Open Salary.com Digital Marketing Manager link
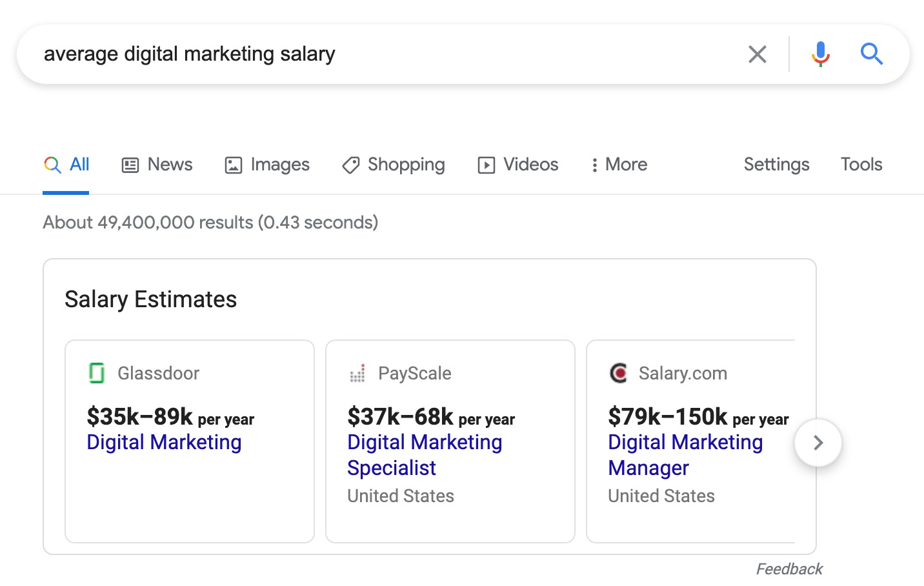This screenshot has height=586, width=924. (x=685, y=455)
